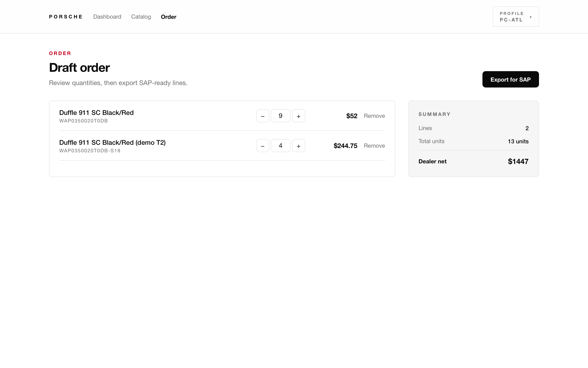
Task: Click the quantity field showing 9
Action: [x=280, y=116]
